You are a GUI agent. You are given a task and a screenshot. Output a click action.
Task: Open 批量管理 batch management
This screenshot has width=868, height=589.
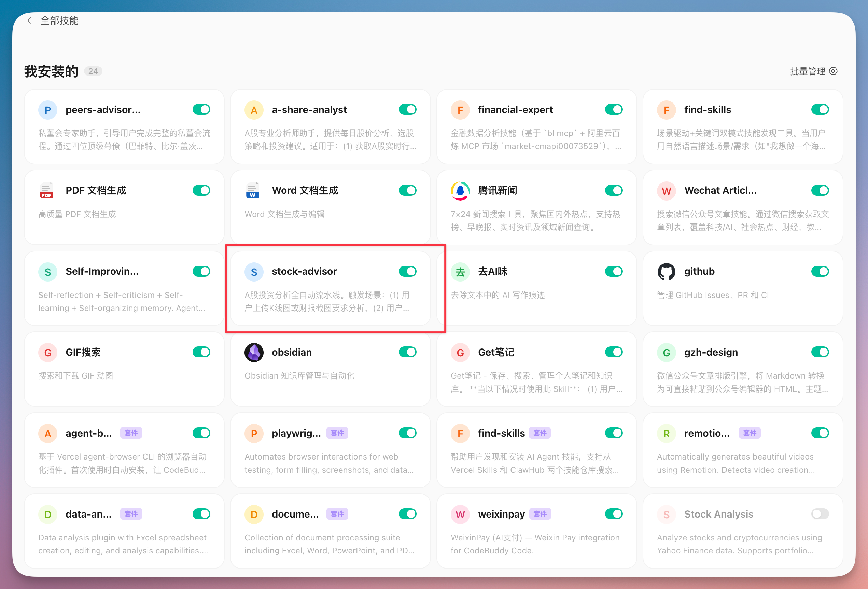(813, 71)
